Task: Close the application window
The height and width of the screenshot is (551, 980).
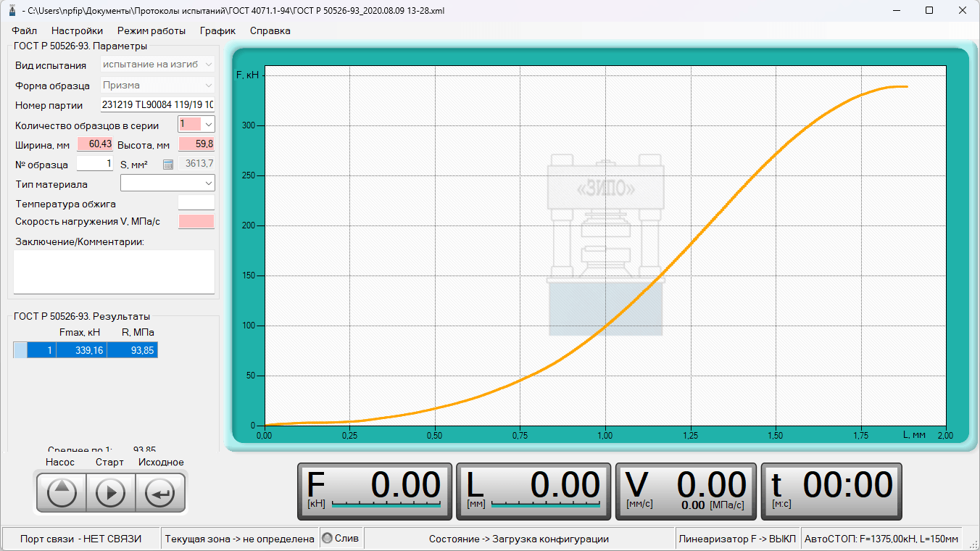Action: tap(963, 11)
